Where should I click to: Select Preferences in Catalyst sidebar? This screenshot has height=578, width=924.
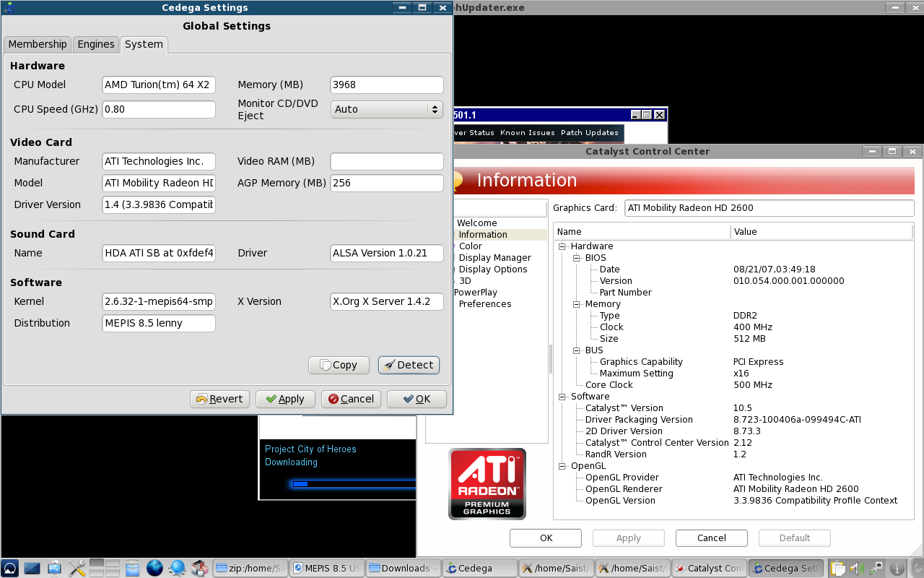[485, 304]
